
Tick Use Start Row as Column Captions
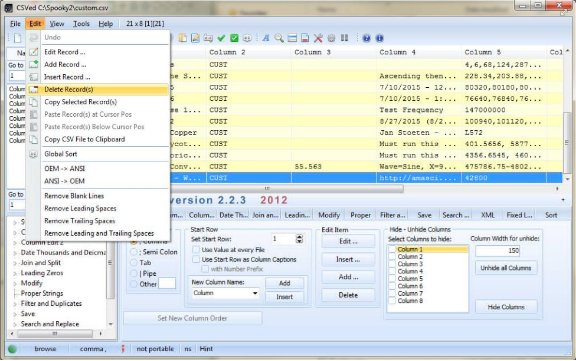[x=196, y=259]
